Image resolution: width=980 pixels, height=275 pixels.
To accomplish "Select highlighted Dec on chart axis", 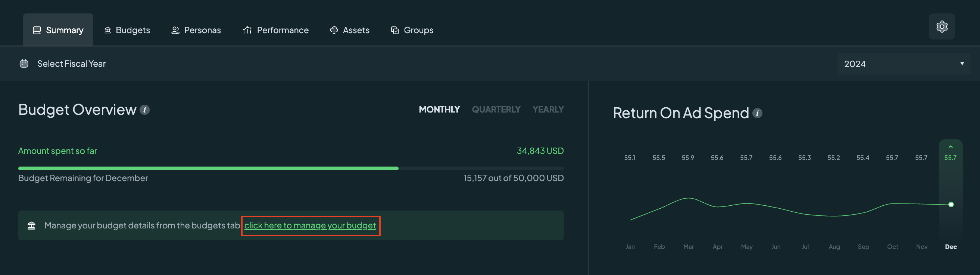I will point(951,247).
